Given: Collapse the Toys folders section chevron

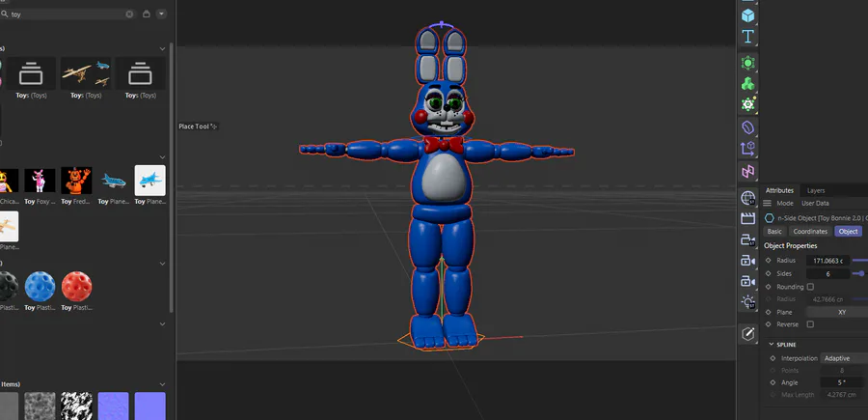Looking at the screenshot, I should coord(162,49).
